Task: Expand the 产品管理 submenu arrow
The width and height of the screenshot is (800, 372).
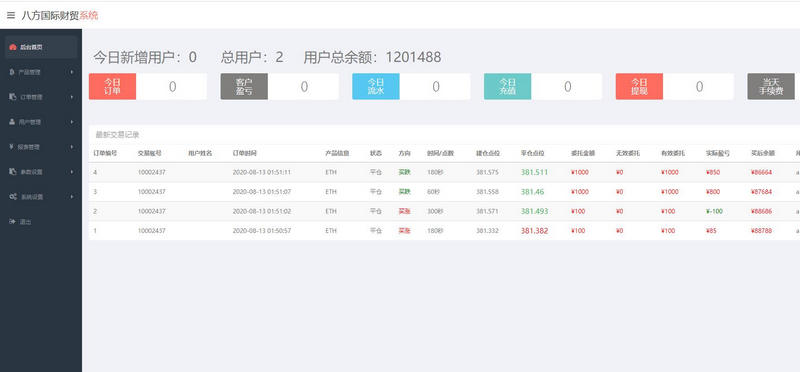Action: (72, 72)
